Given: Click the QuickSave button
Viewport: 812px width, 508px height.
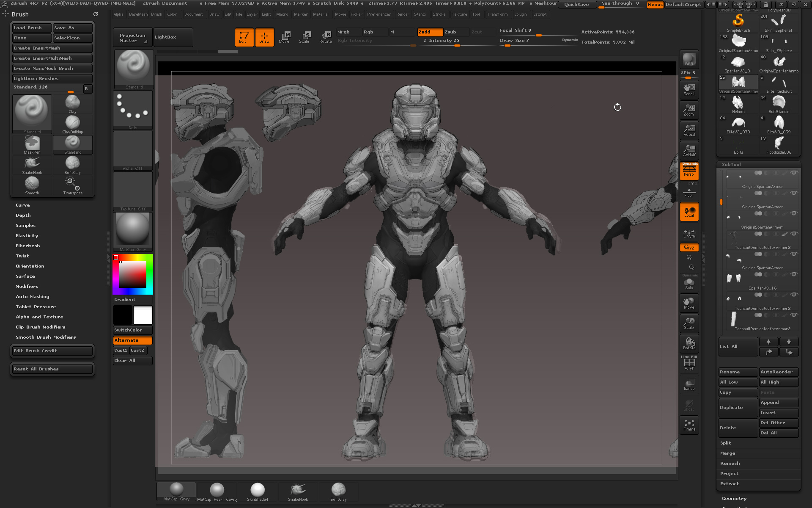Looking at the screenshot, I should click(577, 4).
